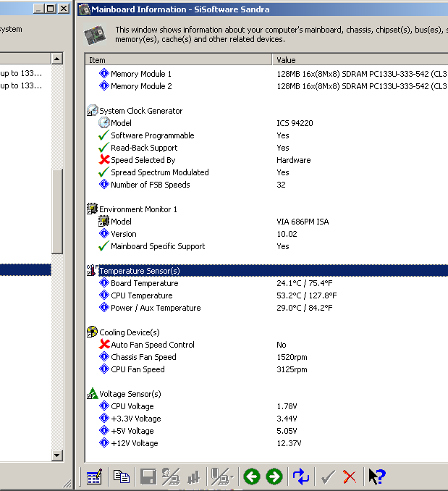Click the left window scrollbar down arrow
Screen dimensions: 448x491
tap(57, 456)
